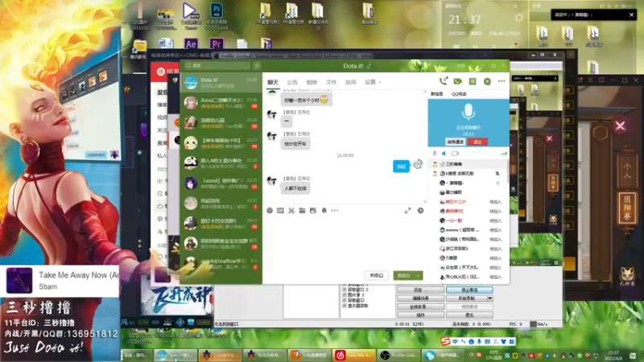This screenshot has width=644, height=362.
Task: Toggle the 显示器获取 source checkbox
Action: tap(345, 306)
